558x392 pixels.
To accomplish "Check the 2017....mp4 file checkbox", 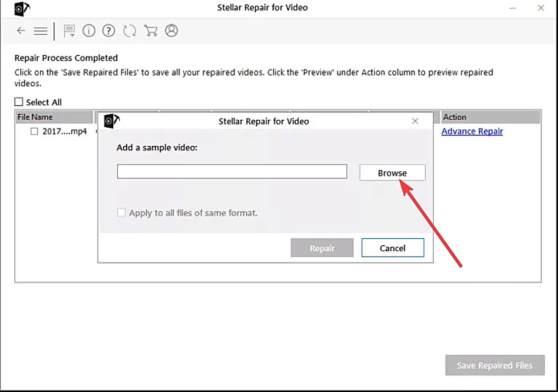I will pyautogui.click(x=34, y=131).
